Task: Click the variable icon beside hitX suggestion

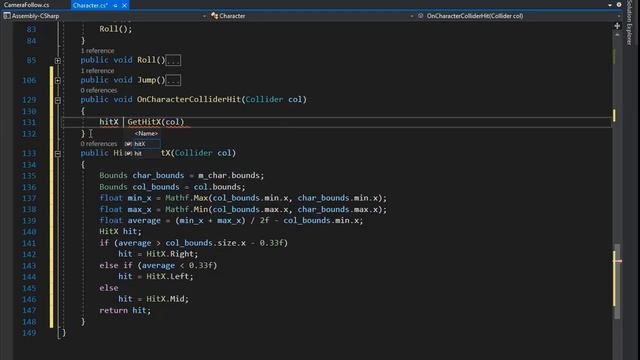Action: point(128,144)
